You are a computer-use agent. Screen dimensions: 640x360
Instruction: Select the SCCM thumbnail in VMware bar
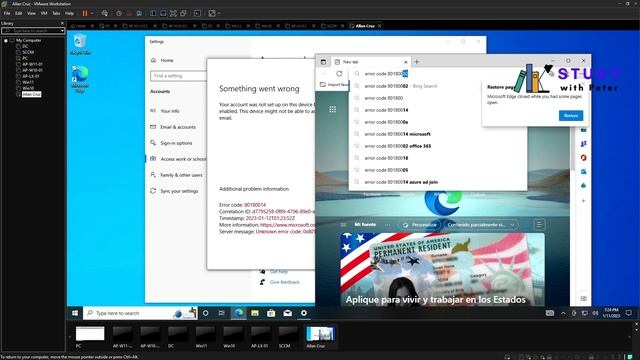pos(289,333)
